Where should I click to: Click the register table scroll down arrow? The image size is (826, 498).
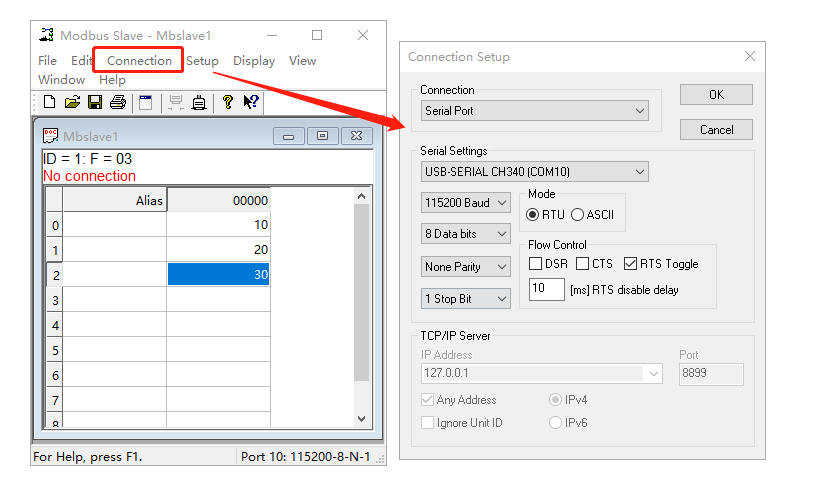(x=361, y=419)
